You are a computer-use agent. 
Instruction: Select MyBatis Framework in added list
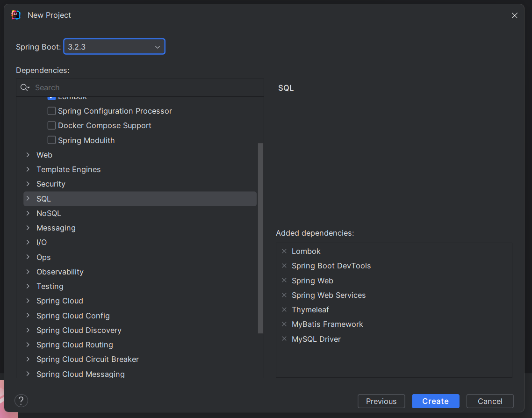(327, 324)
